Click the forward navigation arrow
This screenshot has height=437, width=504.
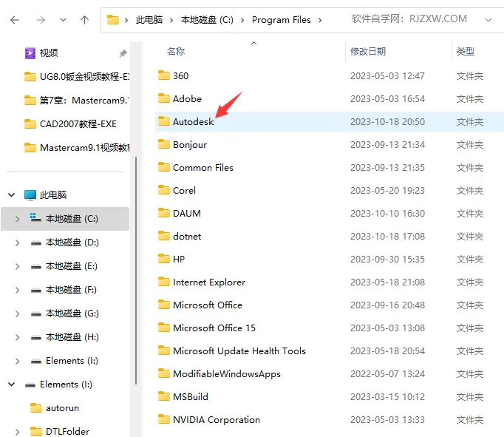(41, 20)
